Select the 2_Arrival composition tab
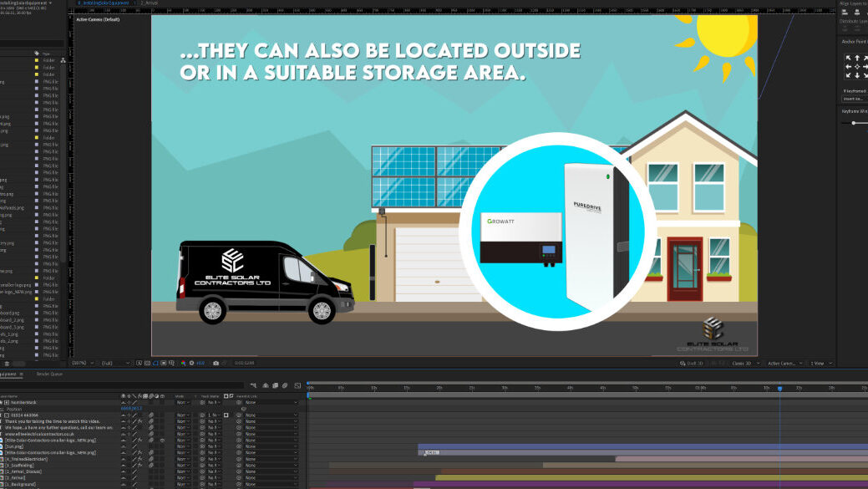Screen dimensions: 868x489 pyautogui.click(x=150, y=3)
